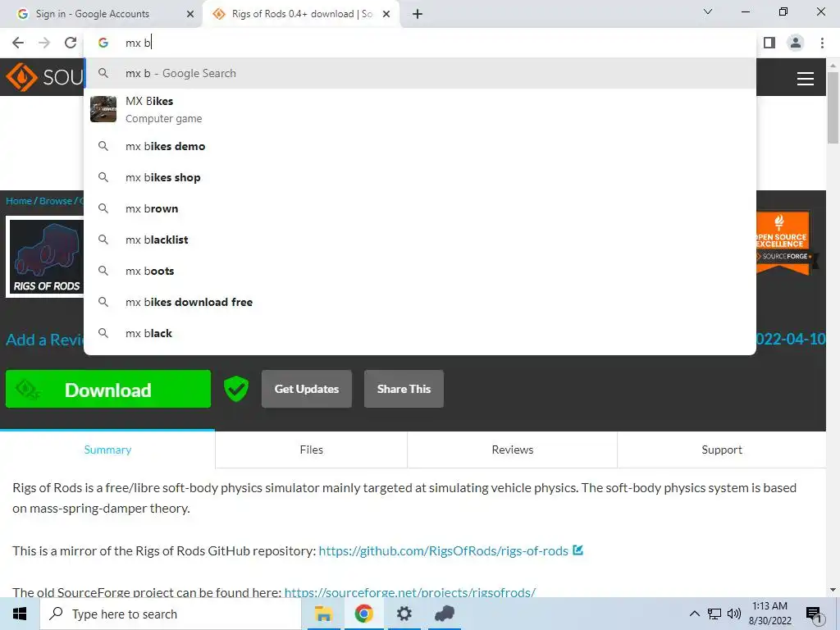Click the Browse breadcrumb link
This screenshot has width=840, height=630.
click(x=55, y=201)
